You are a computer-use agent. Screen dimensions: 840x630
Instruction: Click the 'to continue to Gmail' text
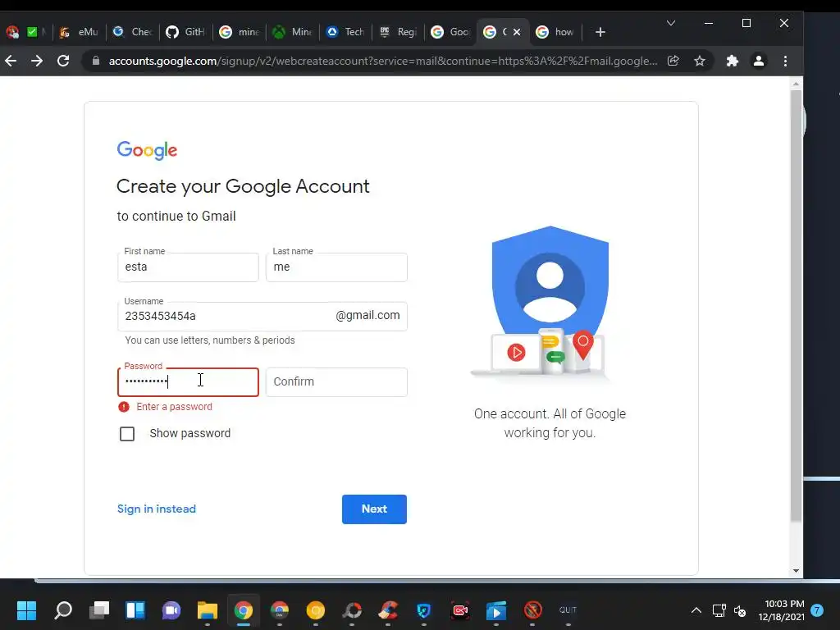[176, 216]
